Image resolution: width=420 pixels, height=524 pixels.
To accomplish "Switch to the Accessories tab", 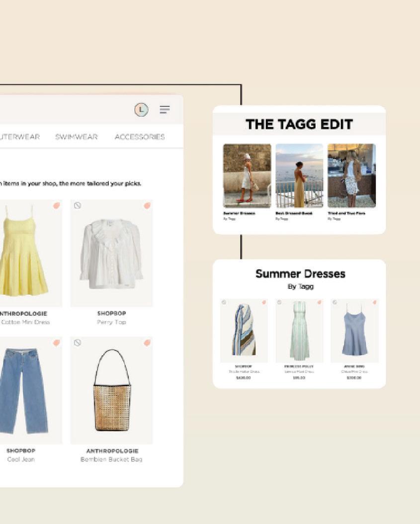I will (140, 137).
